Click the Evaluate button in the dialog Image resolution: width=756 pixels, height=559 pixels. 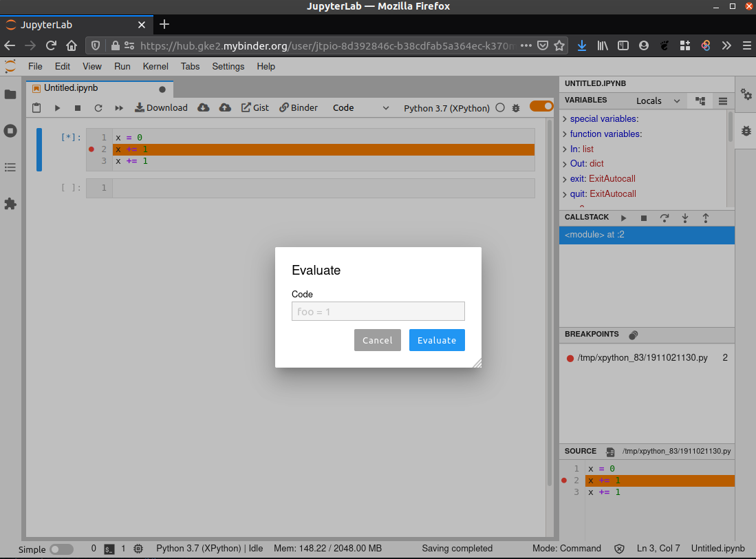[437, 339]
